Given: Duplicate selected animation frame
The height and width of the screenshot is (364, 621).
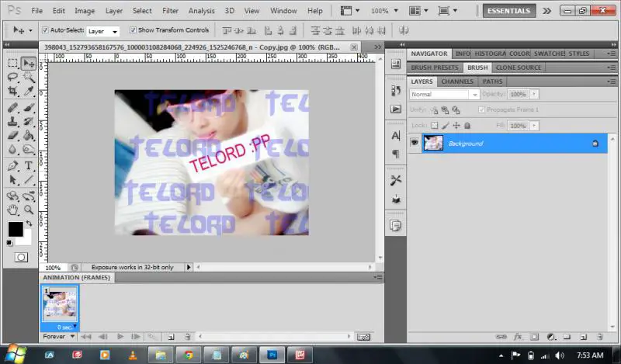Looking at the screenshot, I should click(x=171, y=337).
